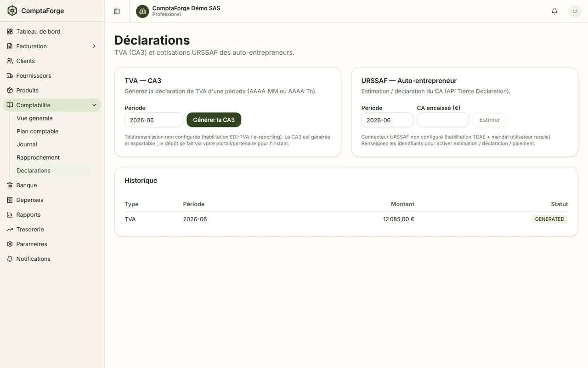
Task: Open the notifications bell in header
Action: click(554, 11)
